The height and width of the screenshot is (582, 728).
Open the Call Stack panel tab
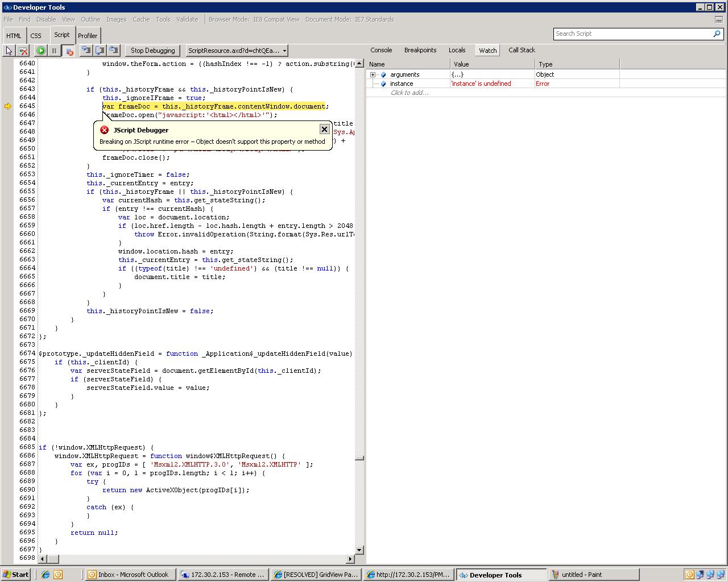click(521, 50)
